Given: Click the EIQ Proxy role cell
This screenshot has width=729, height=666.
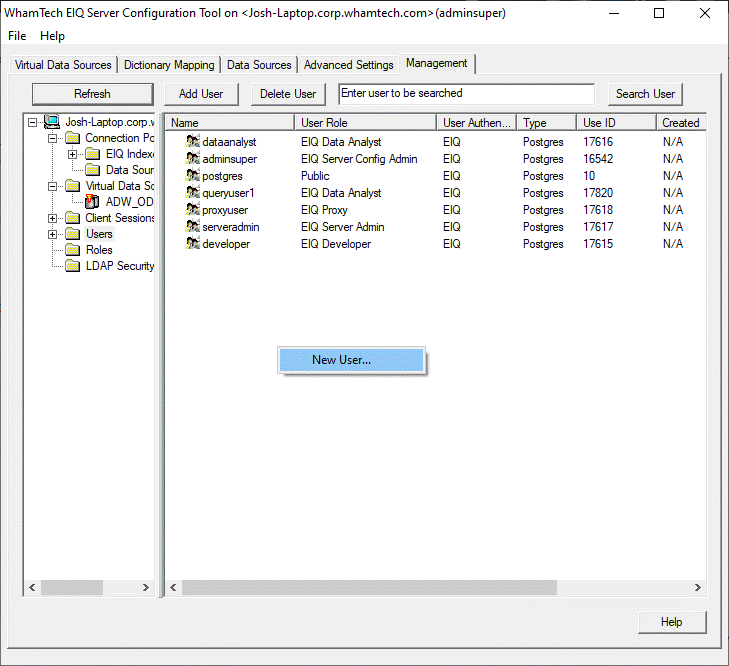Looking at the screenshot, I should (324, 210).
